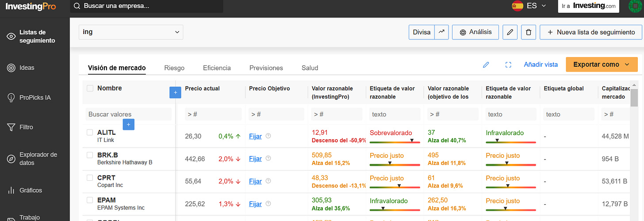
Task: Check the BRK.B row checkbox
Action: (90, 155)
